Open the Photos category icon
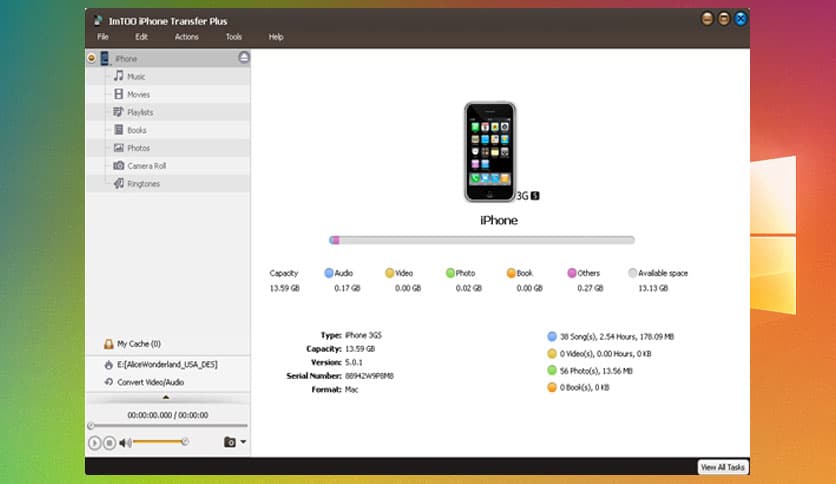836x484 pixels. (118, 148)
